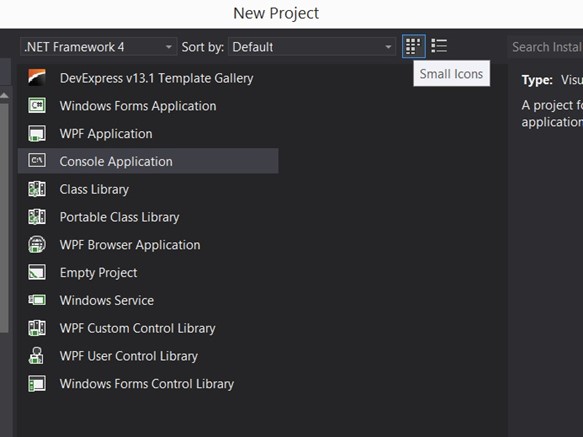The width and height of the screenshot is (583, 437).
Task: Select WPF Application template name
Action: pyautogui.click(x=106, y=134)
